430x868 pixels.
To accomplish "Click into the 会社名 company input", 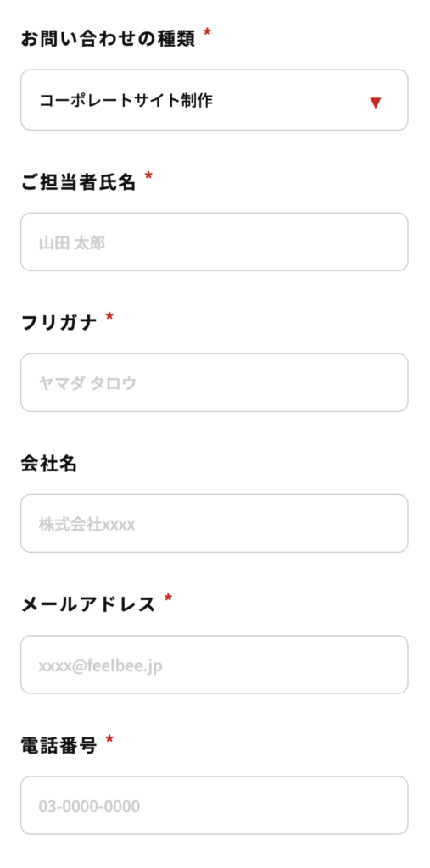I will pyautogui.click(x=215, y=523).
